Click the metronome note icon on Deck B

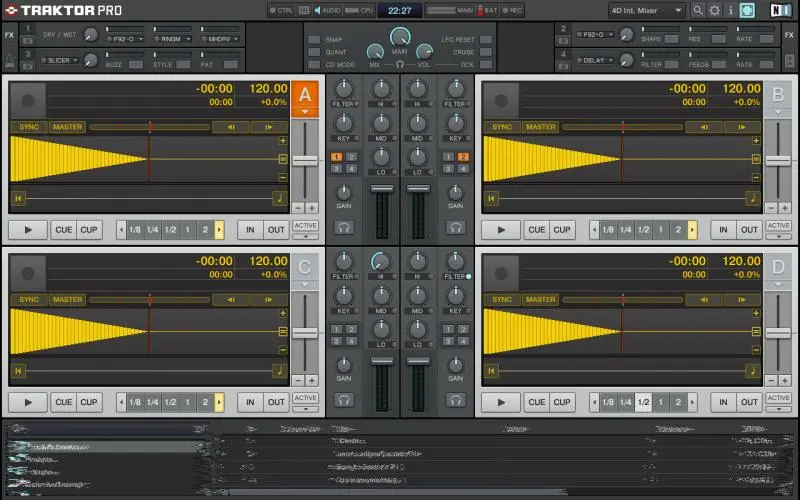[752, 198]
